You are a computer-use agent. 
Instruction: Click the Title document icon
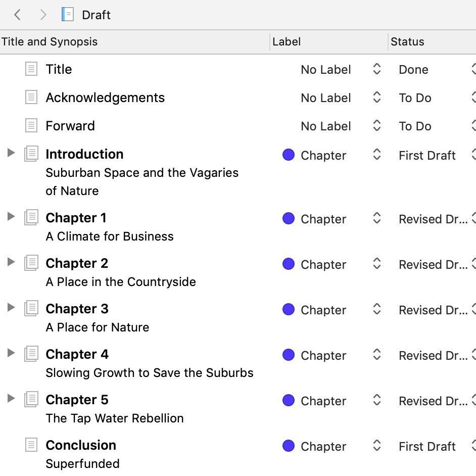[31, 69]
